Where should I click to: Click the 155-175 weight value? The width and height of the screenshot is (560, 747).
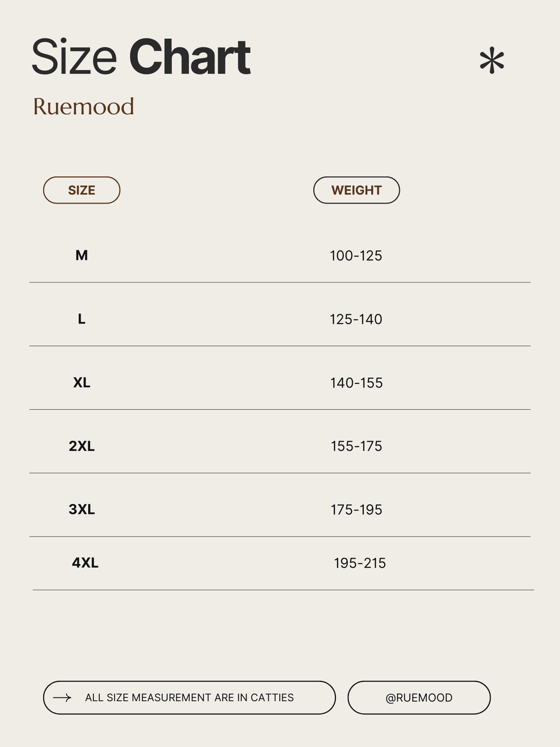pos(357,446)
